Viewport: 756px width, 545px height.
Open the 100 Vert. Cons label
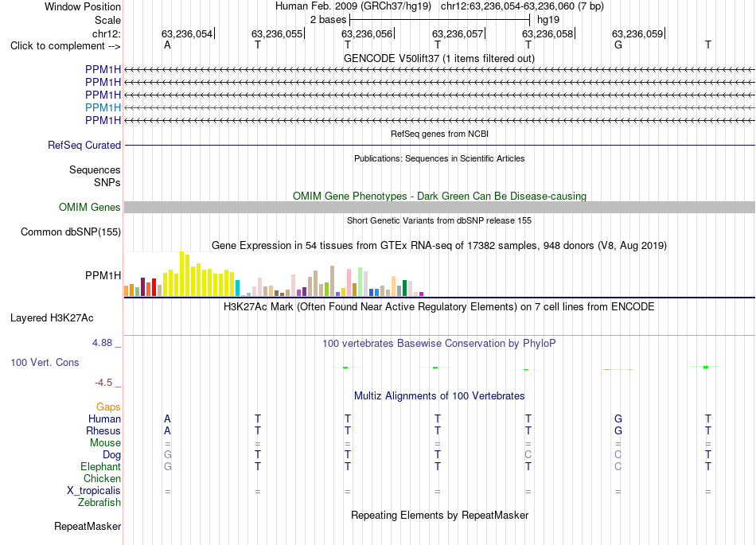tap(45, 362)
